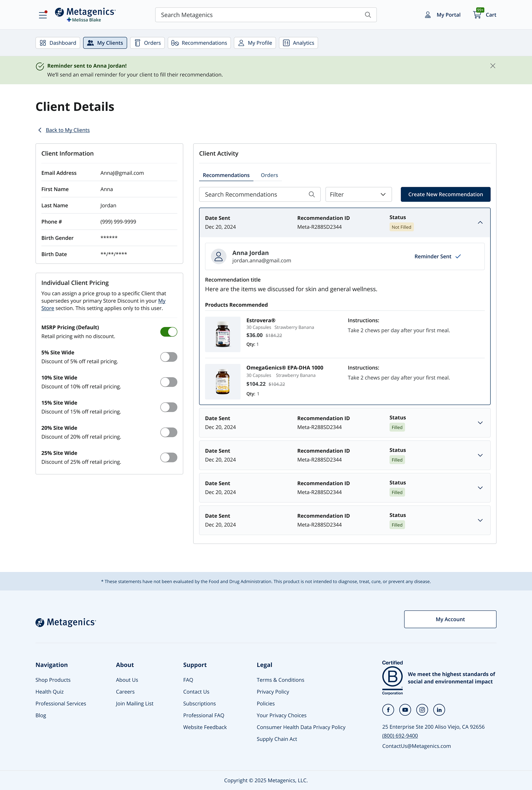Click the success check icon in banner
Viewport: 532px width, 790px height.
point(40,66)
